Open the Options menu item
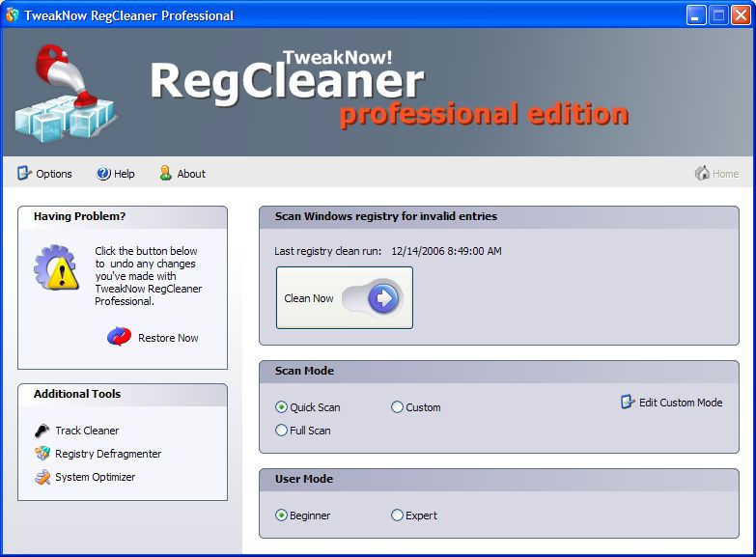 [44, 174]
